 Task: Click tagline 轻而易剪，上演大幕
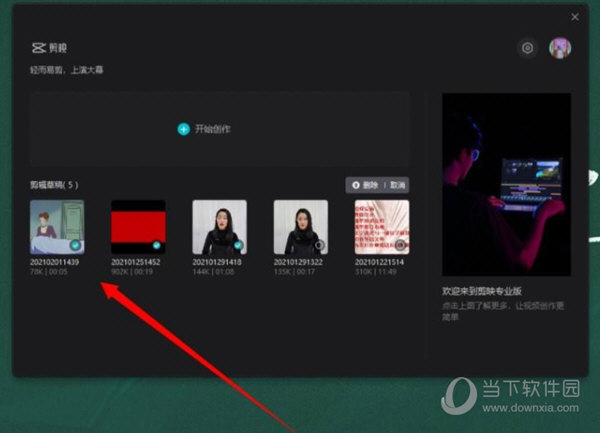click(x=67, y=70)
